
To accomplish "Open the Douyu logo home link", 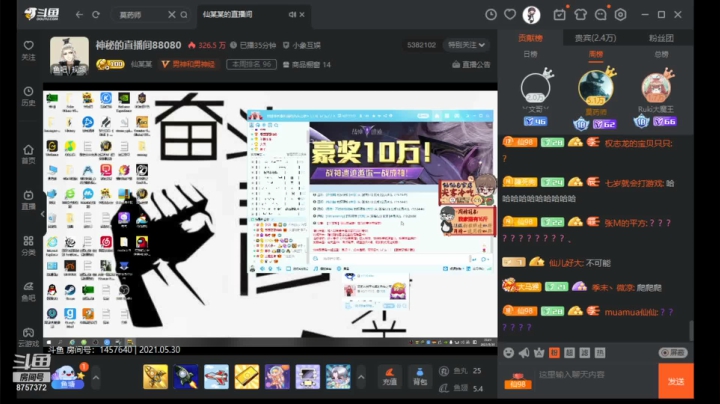I will click(41, 14).
